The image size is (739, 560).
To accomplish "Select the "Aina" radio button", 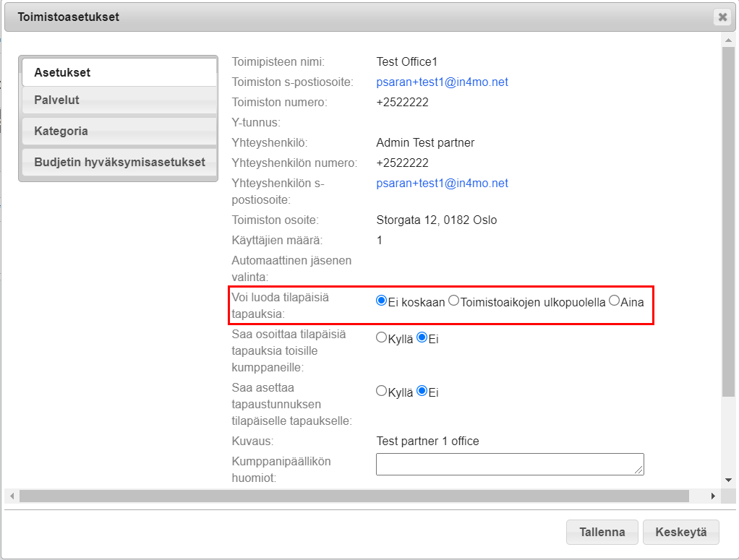I will (x=614, y=301).
